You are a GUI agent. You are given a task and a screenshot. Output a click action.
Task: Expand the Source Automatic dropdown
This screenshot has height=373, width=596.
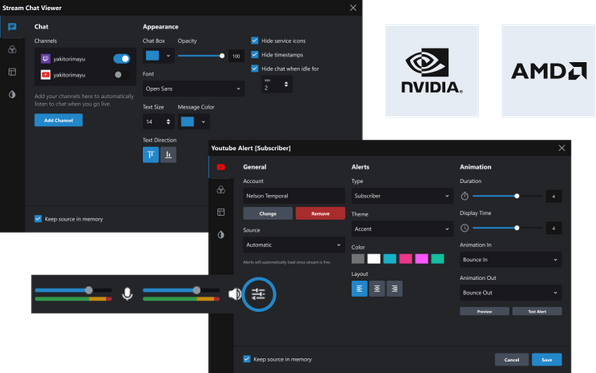pyautogui.click(x=294, y=245)
